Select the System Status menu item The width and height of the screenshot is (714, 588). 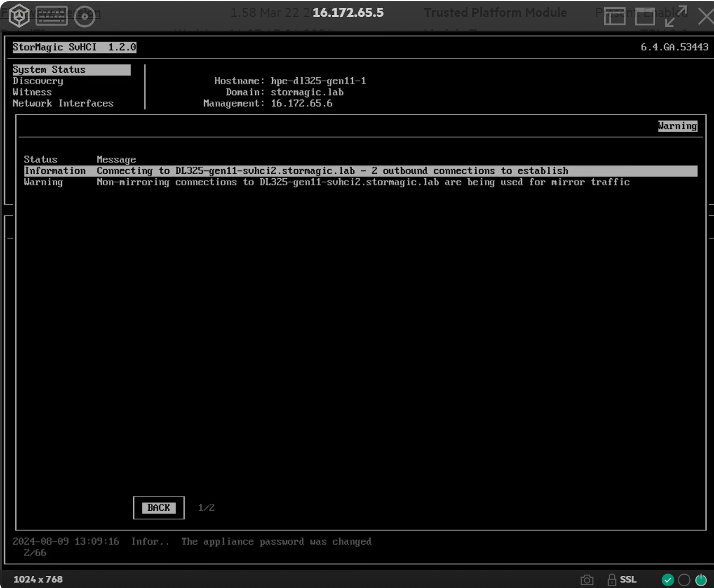72,70
